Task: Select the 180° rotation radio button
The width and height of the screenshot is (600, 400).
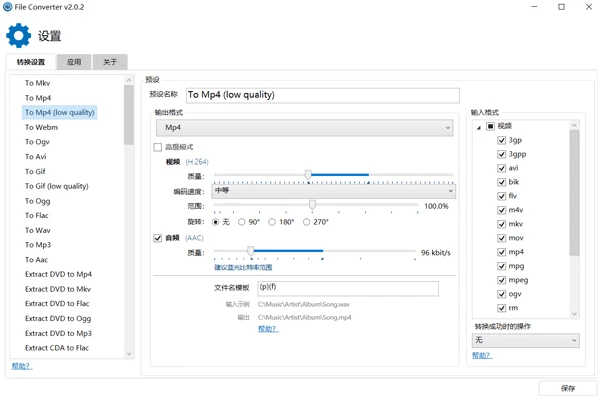Action: coord(272,222)
